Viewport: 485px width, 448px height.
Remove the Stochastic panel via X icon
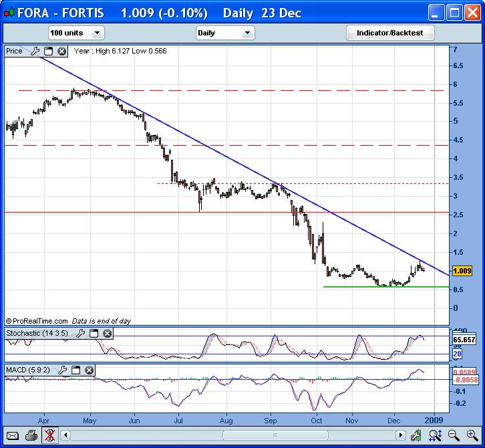tap(108, 333)
